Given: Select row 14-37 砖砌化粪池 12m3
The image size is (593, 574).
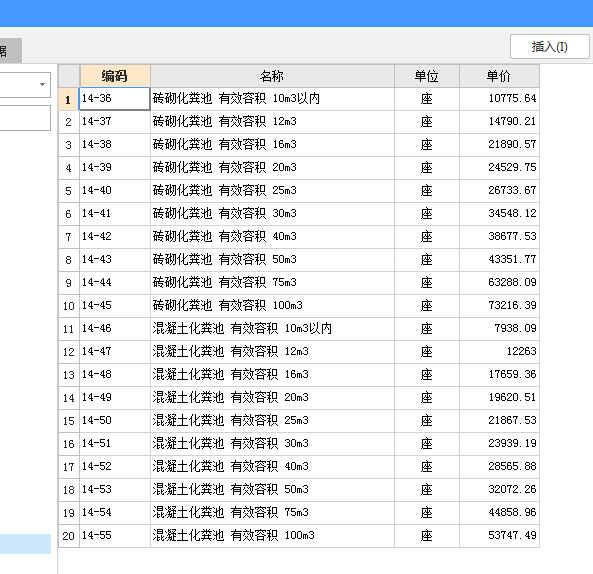Looking at the screenshot, I should [299, 122].
